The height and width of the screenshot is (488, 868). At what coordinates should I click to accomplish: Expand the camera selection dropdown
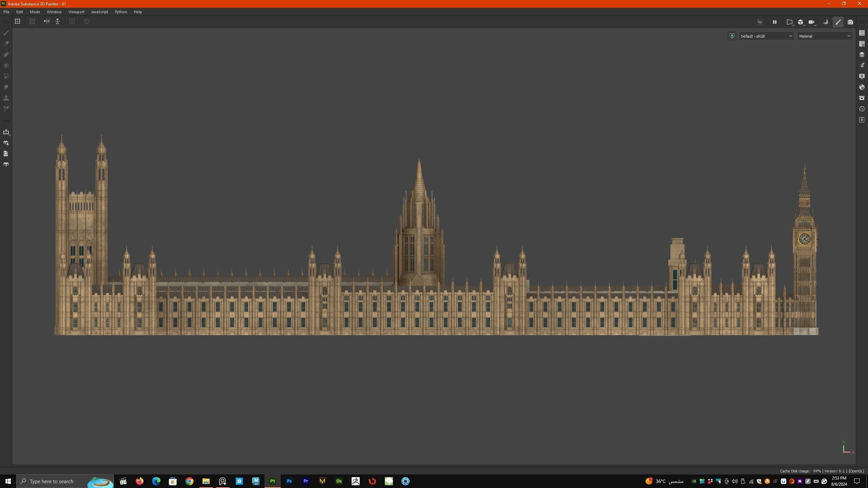tap(812, 22)
